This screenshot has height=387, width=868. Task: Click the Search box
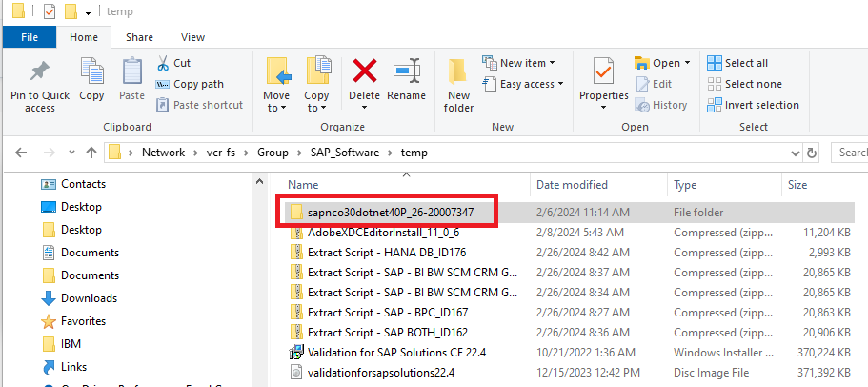[x=850, y=153]
